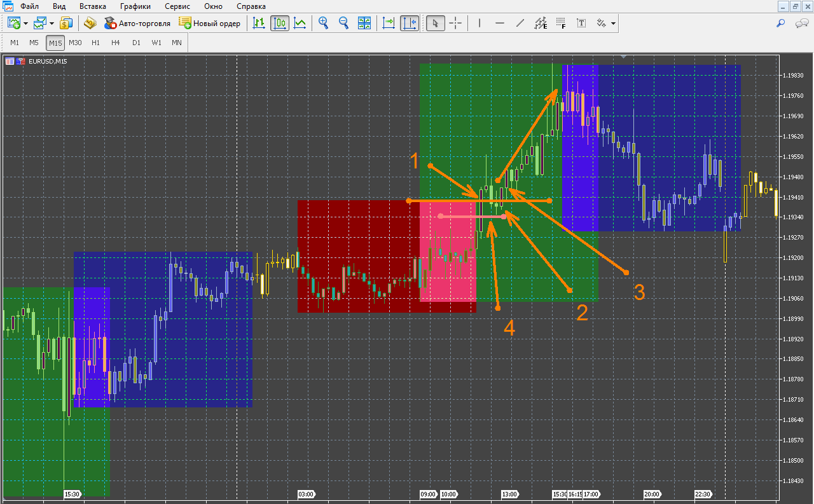Zoom in on the chart
Viewport: 814px width, 504px height.
coord(324,24)
